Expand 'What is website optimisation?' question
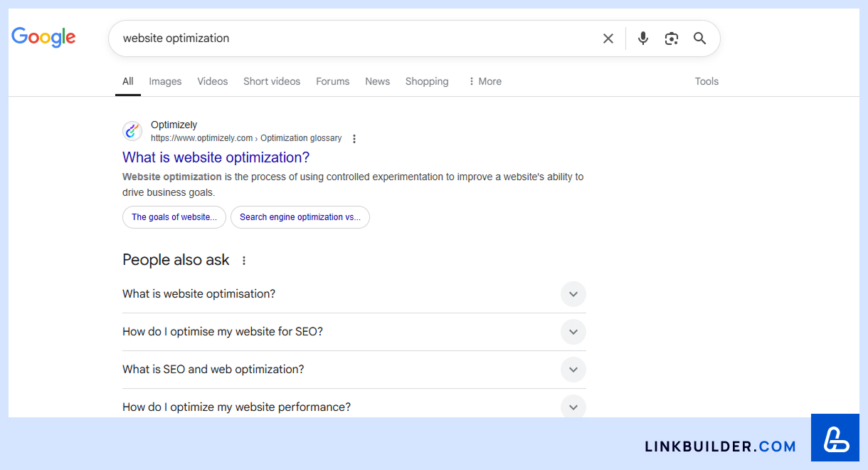This screenshot has height=470, width=868. [354, 294]
